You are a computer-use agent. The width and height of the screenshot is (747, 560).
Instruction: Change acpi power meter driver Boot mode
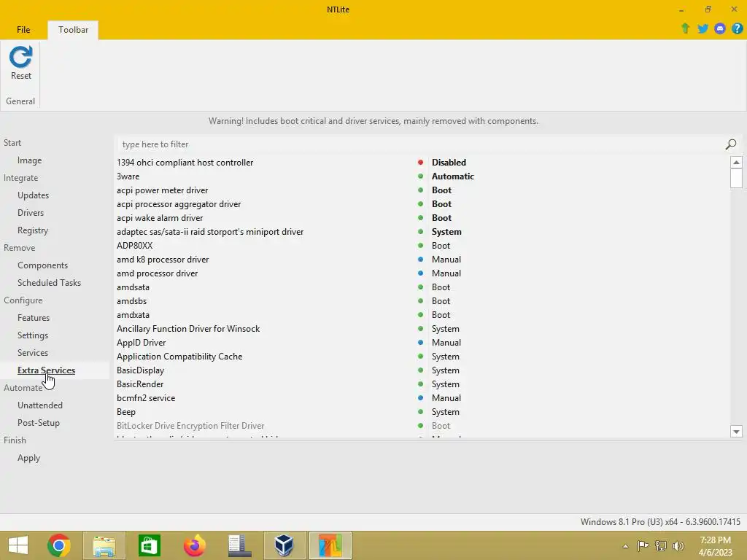pos(441,190)
